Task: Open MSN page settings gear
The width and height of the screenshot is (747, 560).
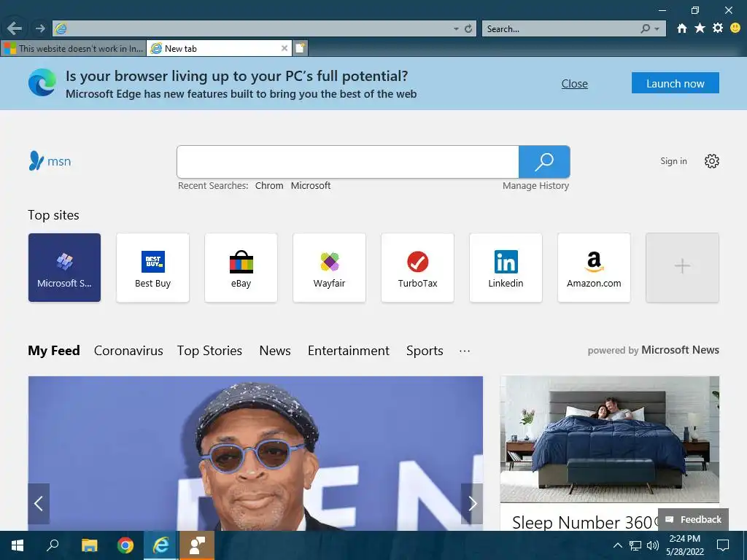Action: tap(712, 161)
